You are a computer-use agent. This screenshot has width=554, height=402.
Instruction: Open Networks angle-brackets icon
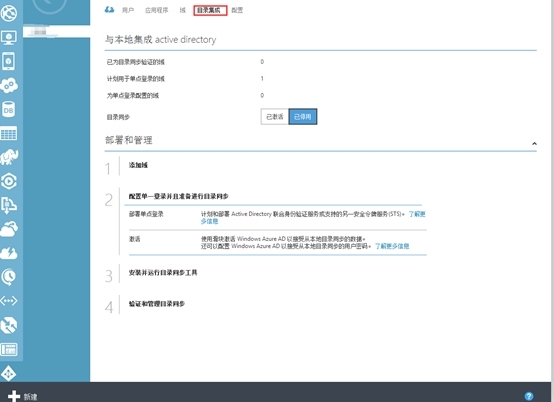click(x=9, y=301)
